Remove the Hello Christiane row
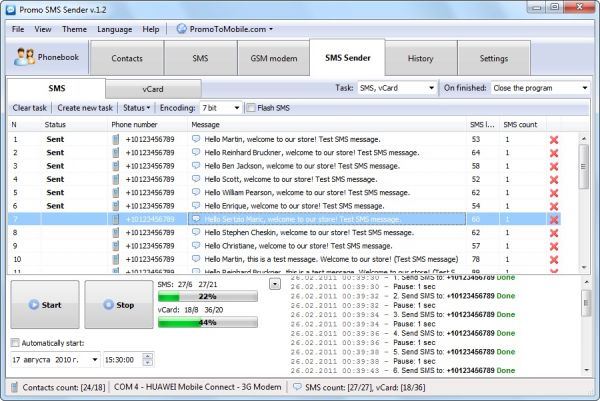The height and width of the screenshot is (401, 600). coord(554,246)
